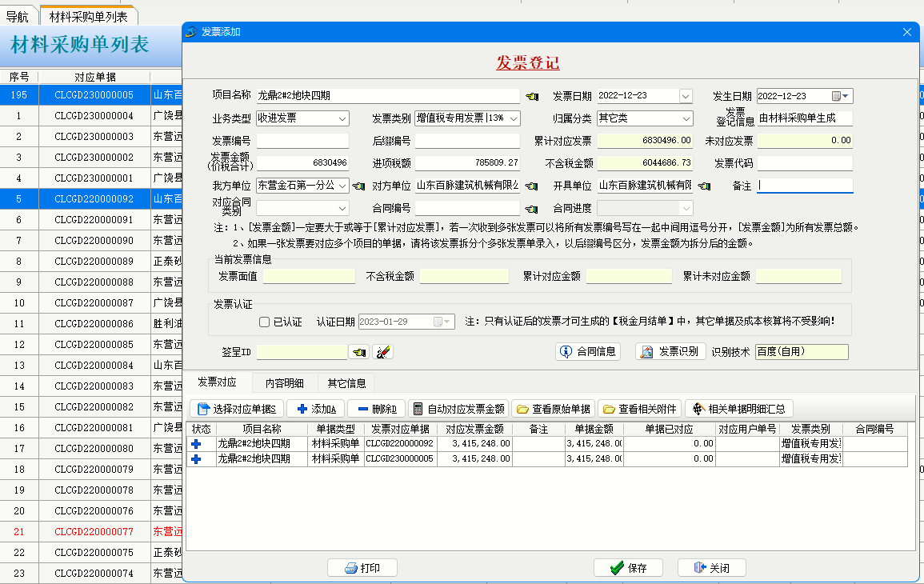Click the 打印 print button
Viewport: 924px width, 584px height.
tap(362, 568)
